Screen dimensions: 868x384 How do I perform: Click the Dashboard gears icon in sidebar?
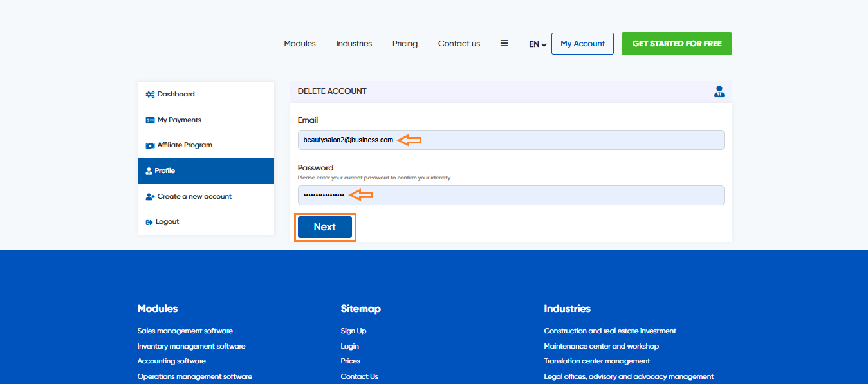(150, 95)
